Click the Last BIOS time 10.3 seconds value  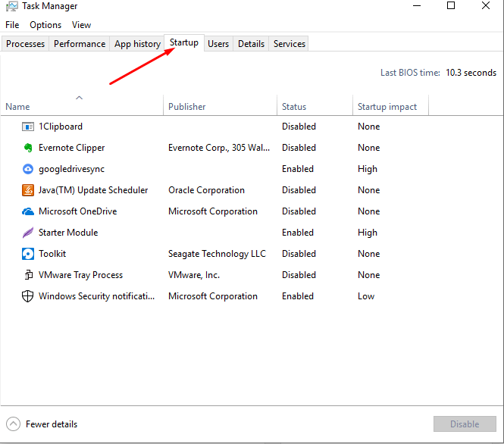pos(471,73)
